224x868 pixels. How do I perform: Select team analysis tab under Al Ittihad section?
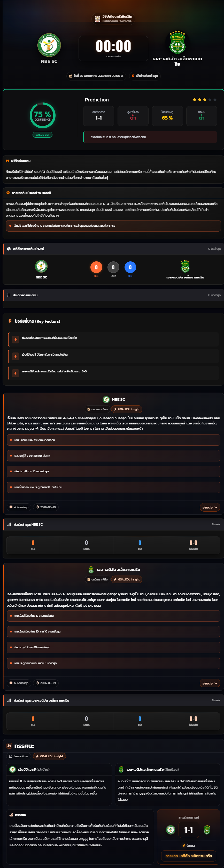tap(97, 579)
